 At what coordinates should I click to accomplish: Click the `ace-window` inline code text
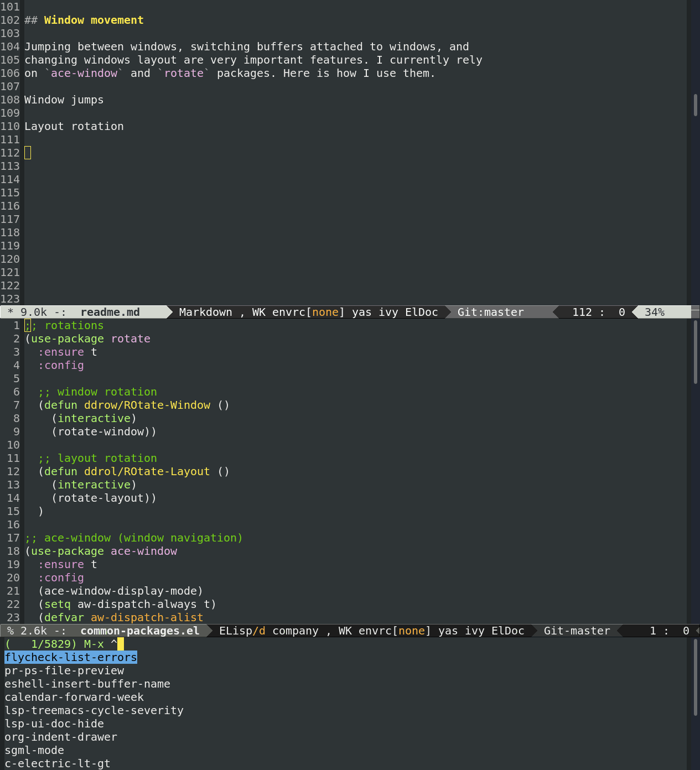coord(84,73)
